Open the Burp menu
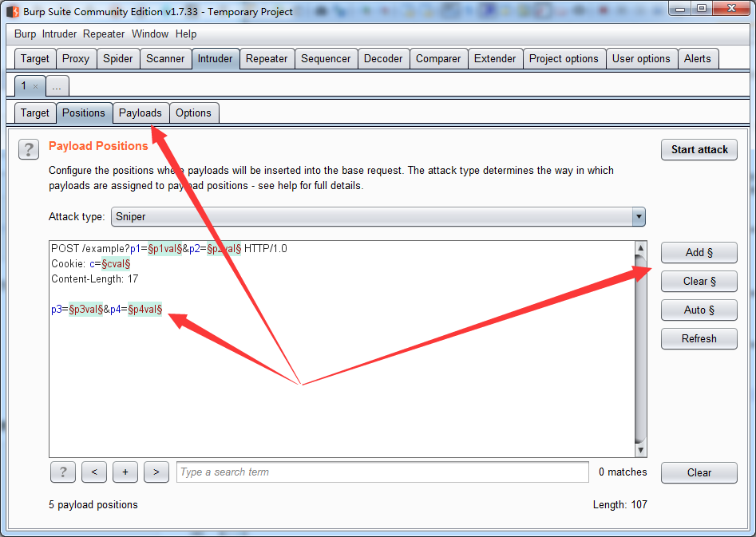This screenshot has width=756, height=537. (25, 34)
